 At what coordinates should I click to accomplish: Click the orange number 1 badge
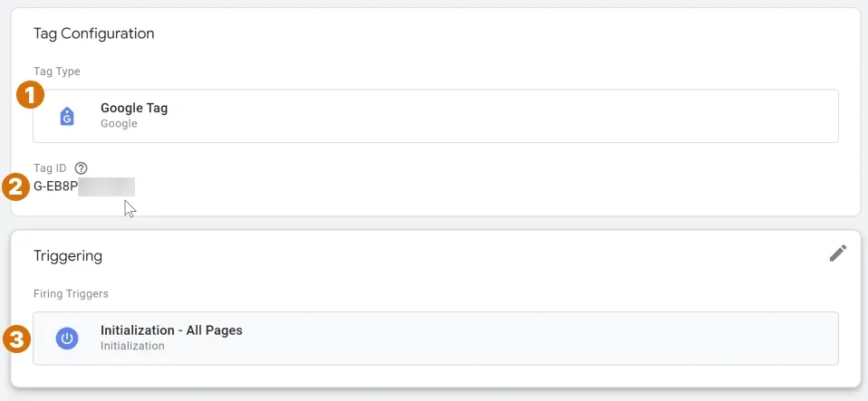coord(30,95)
